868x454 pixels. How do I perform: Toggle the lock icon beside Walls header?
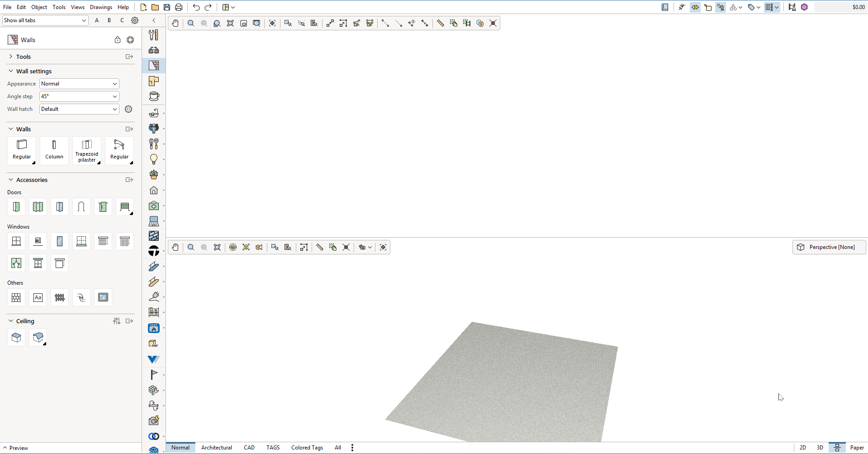click(118, 40)
